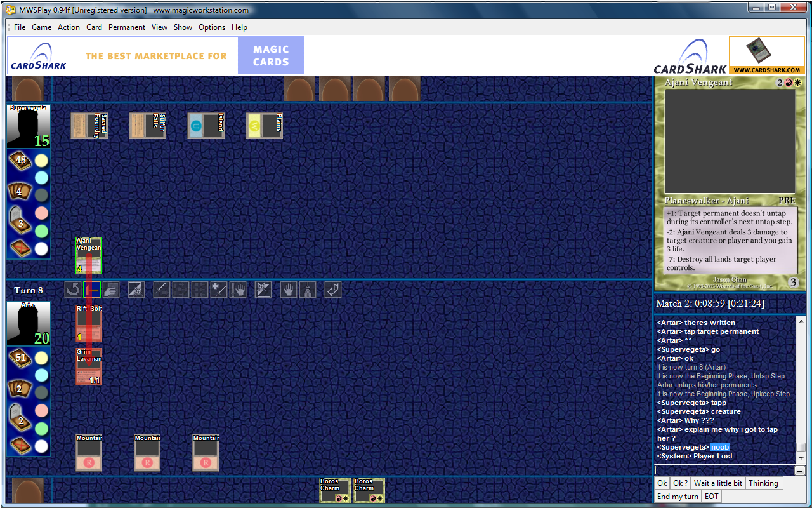Select the tapped Plains land
Viewport: 812px width, 508px height.
point(265,126)
